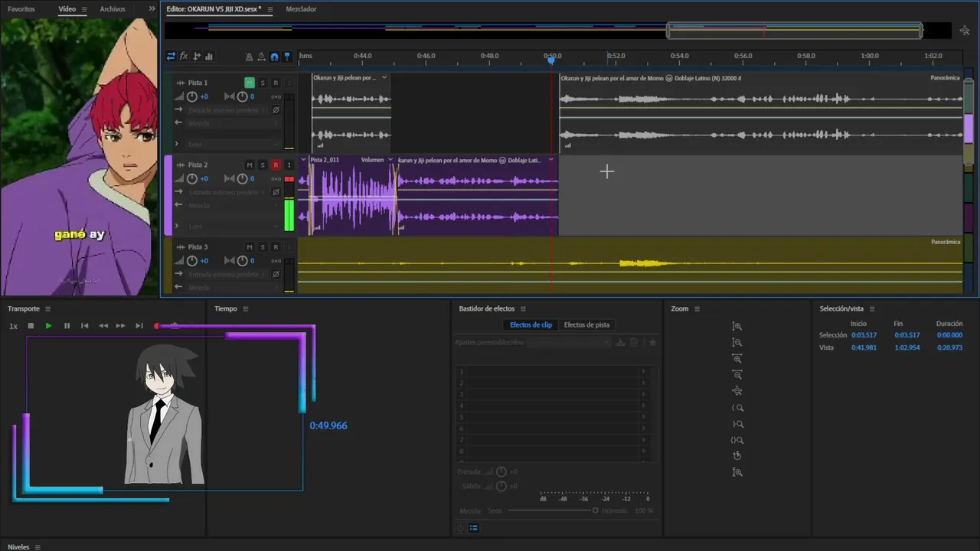Click the Pista 2 pan knob
Viewport: 980px width, 551px height.
[x=242, y=178]
